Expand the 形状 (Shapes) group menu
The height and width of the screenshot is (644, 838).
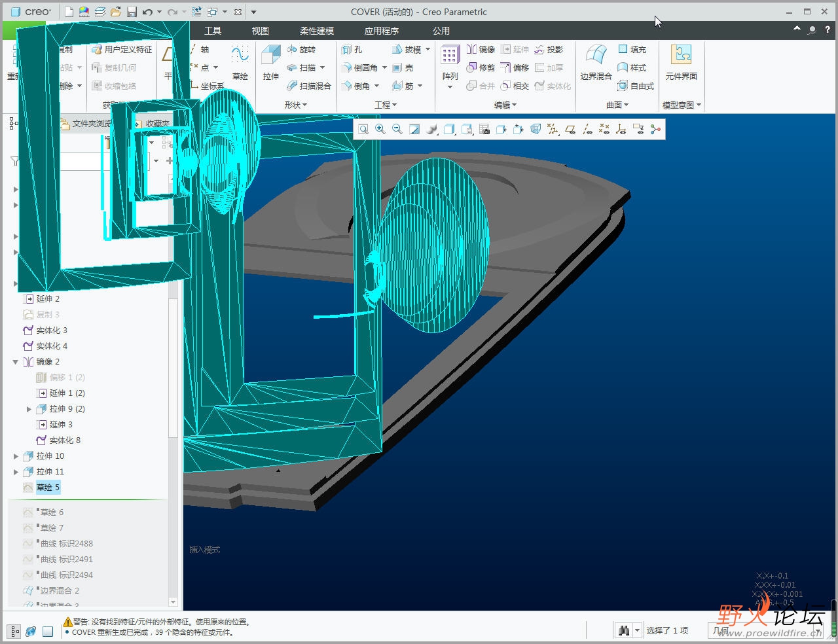295,105
